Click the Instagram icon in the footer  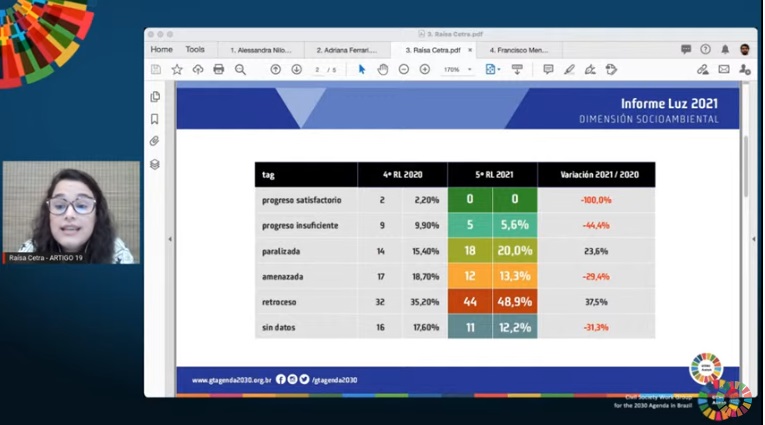293,379
